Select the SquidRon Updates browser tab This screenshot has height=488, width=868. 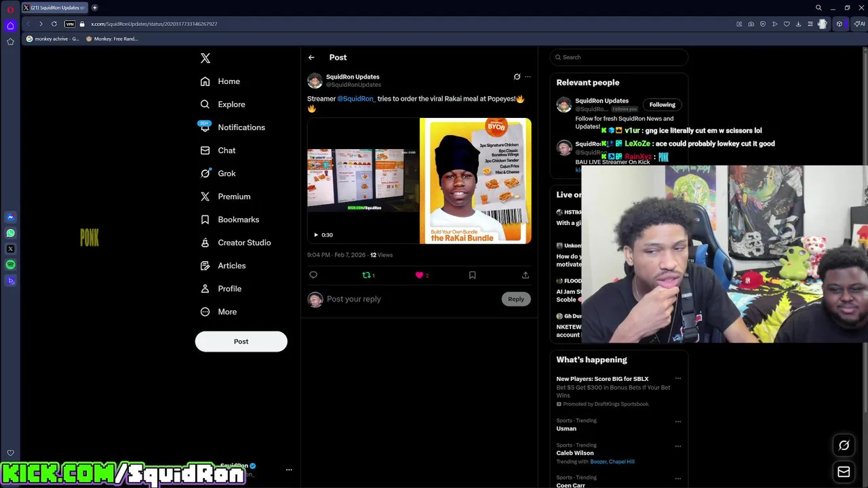pos(54,7)
